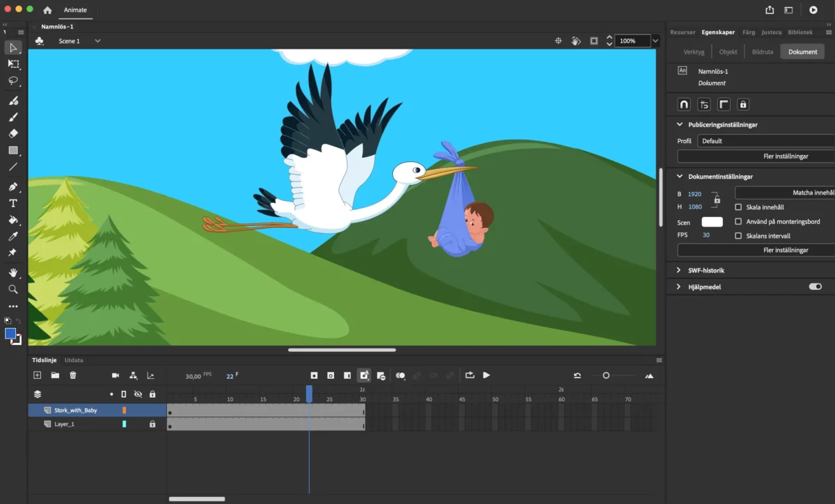835x504 pixels.
Task: Insert a frame in the timeline
Action: [347, 375]
